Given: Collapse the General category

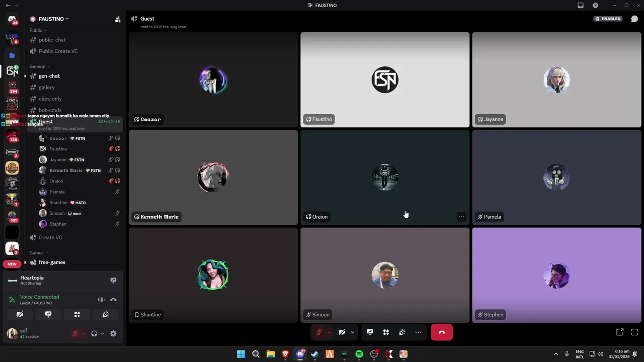Looking at the screenshot, I should (40, 66).
